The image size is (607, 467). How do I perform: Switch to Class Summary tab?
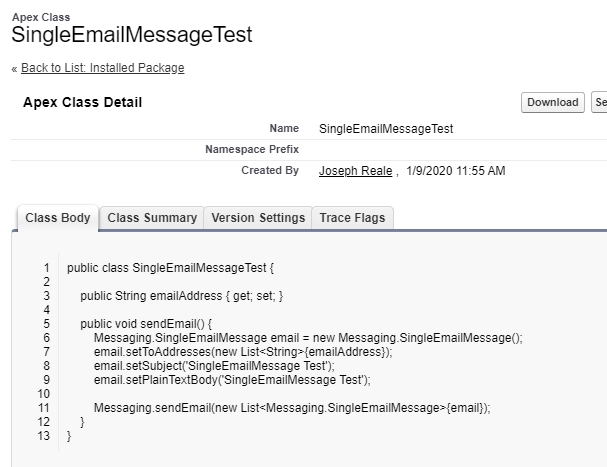152,218
